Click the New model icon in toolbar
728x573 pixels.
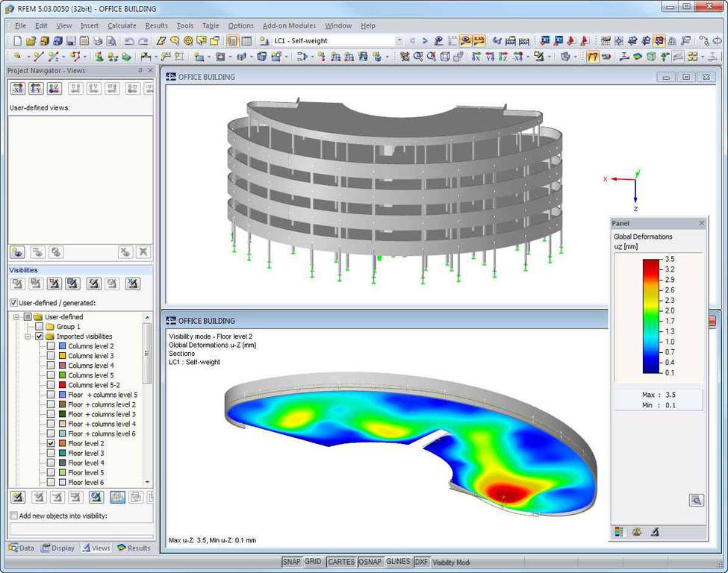[x=17, y=41]
